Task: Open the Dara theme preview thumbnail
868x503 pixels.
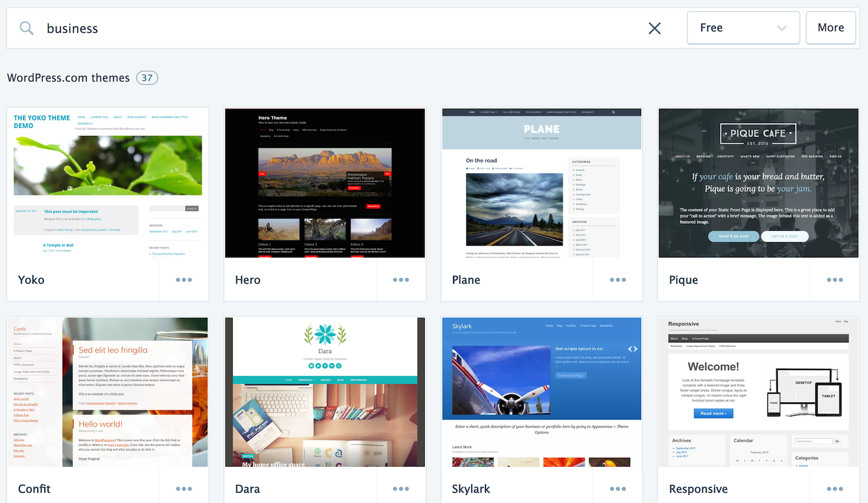Action: coord(325,392)
